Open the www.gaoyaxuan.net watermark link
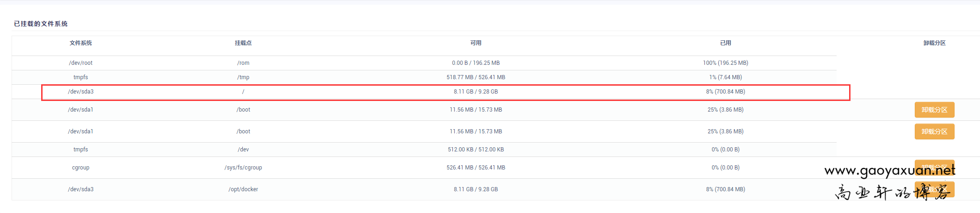The image size is (980, 213). pos(889,171)
